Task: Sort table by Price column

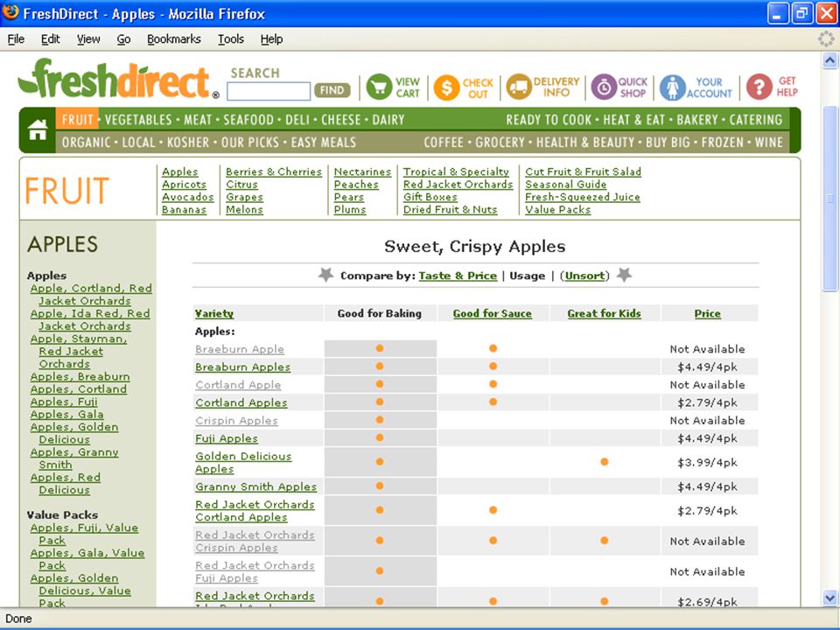Action: pos(707,313)
